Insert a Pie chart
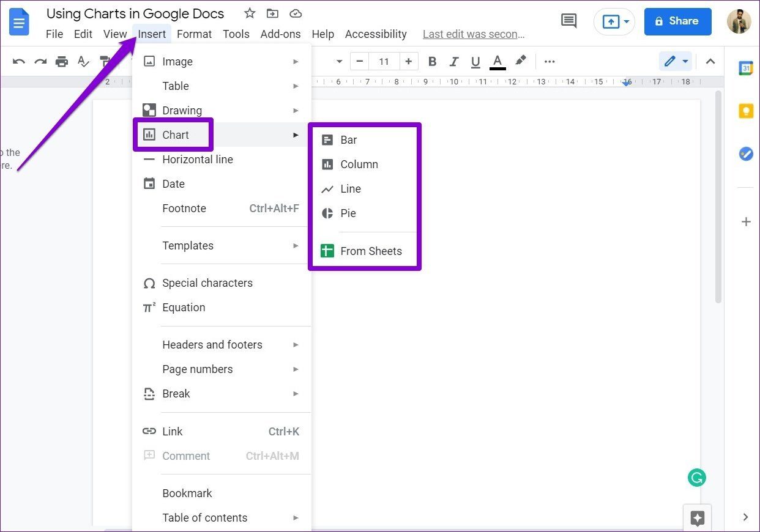Image resolution: width=760 pixels, height=532 pixels. click(365, 213)
